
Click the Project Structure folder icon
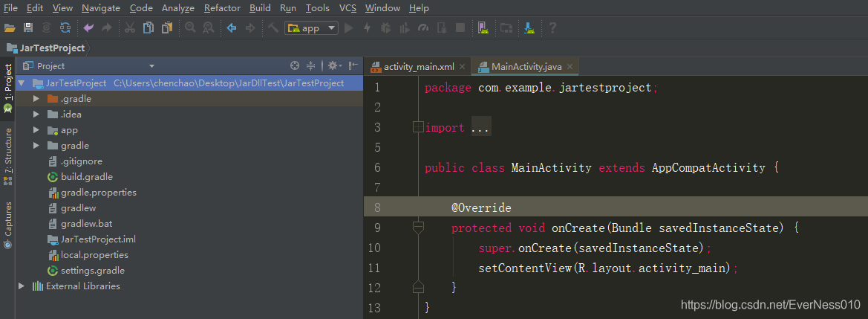coord(506,28)
